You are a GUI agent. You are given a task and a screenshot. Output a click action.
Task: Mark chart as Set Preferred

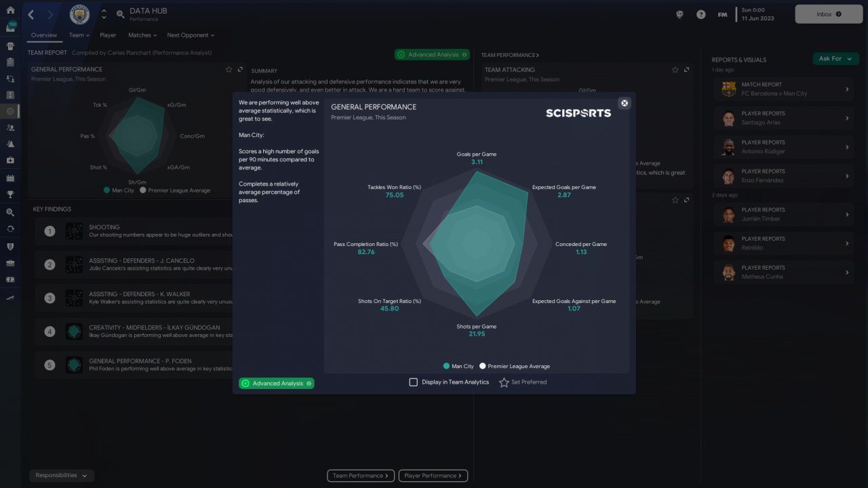pyautogui.click(x=523, y=382)
